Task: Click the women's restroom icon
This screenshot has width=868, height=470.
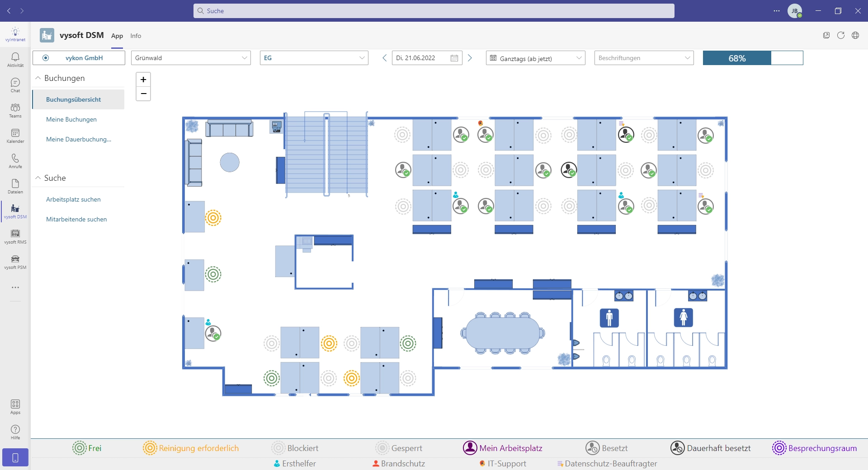Action: [683, 318]
